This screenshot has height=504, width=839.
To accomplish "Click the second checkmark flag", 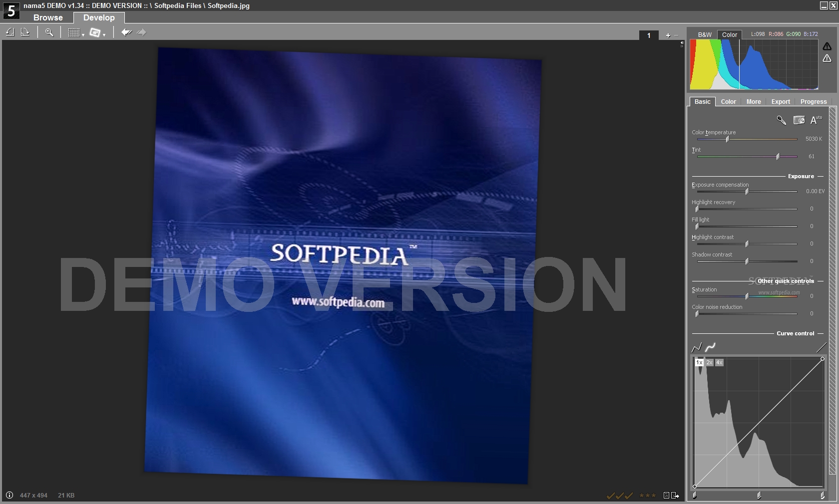I will (x=620, y=496).
